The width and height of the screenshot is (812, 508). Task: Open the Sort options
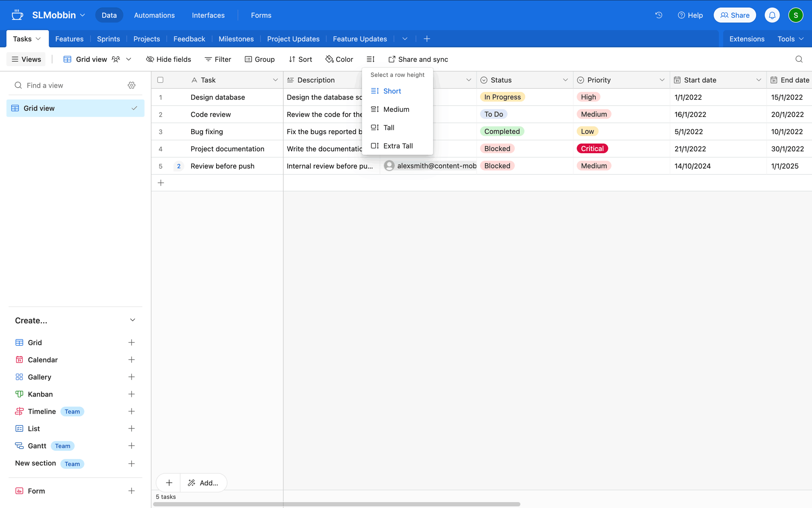(x=300, y=59)
